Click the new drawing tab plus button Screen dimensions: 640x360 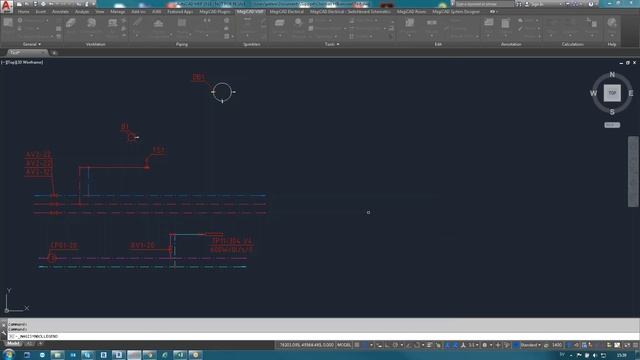pyautogui.click(x=54, y=53)
